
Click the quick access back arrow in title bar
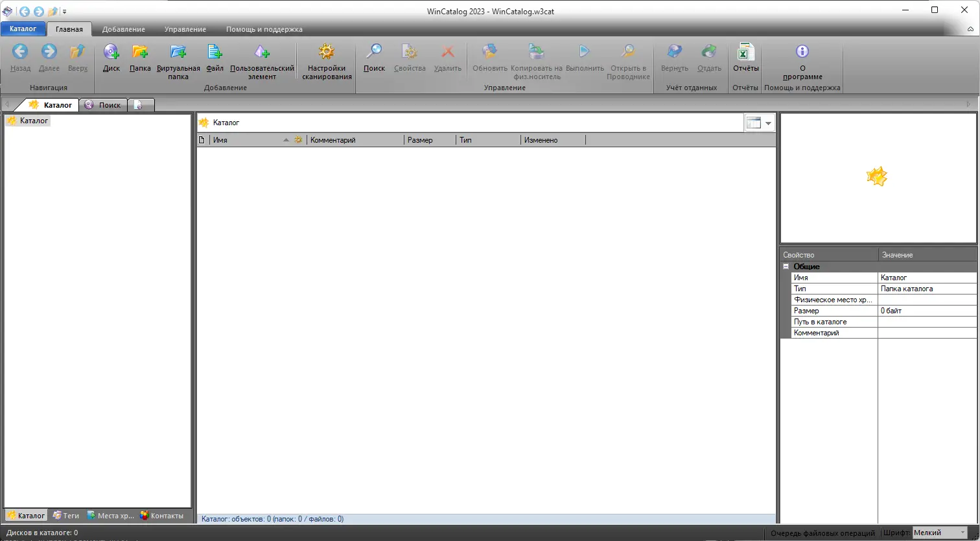24,11
